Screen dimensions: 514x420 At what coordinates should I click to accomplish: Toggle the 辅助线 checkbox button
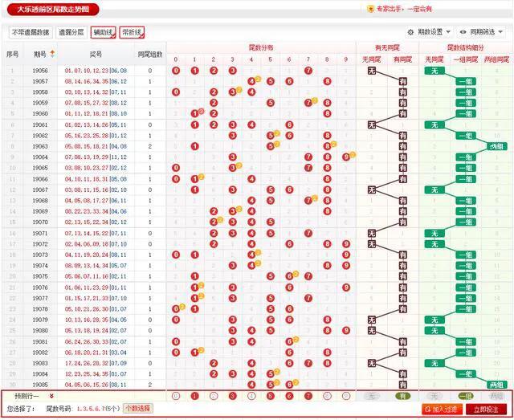tap(104, 32)
